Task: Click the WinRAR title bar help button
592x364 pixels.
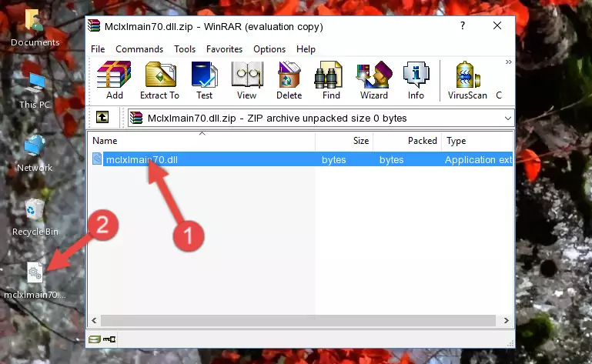Action: tap(463, 25)
